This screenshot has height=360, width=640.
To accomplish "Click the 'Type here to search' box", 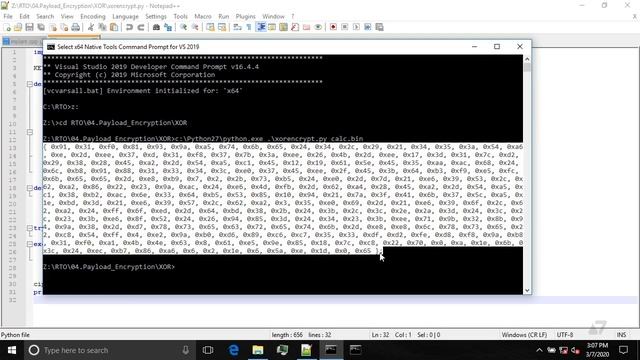I will pos(109,350).
